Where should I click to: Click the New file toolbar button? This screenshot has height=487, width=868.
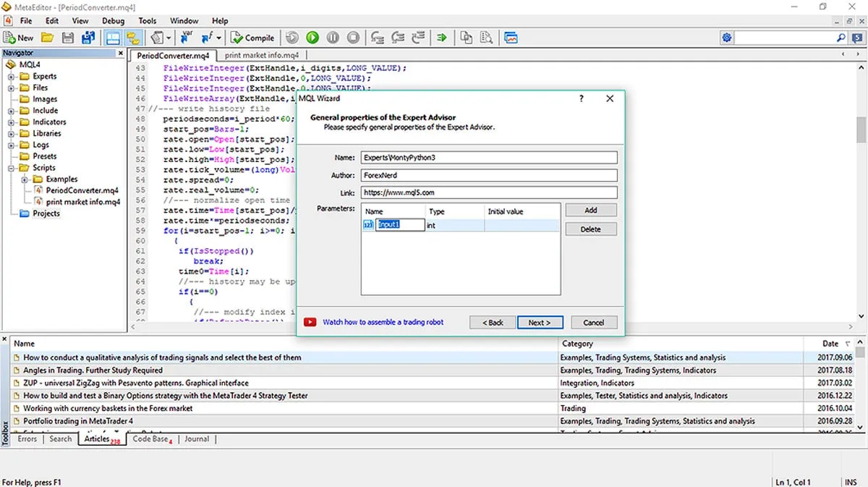[19, 38]
